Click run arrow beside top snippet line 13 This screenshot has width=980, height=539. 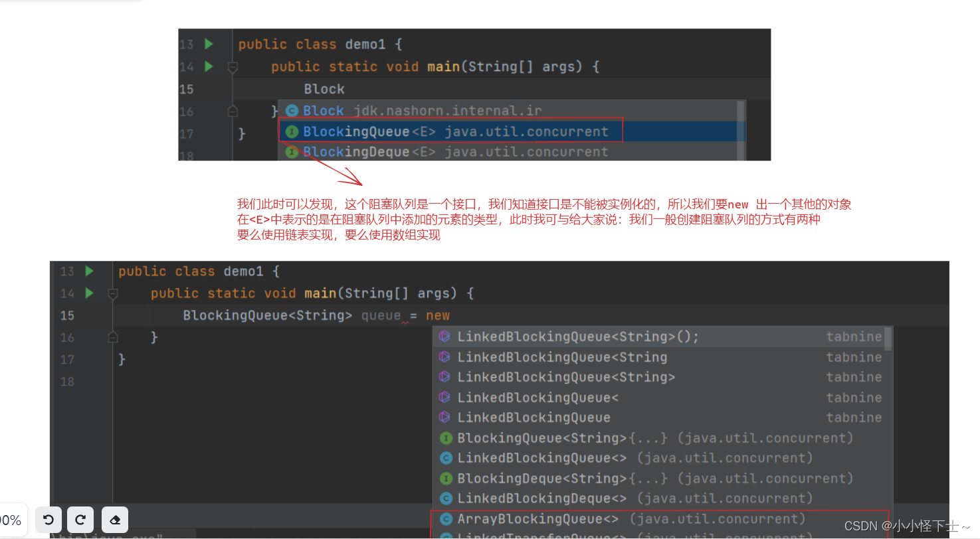(209, 44)
